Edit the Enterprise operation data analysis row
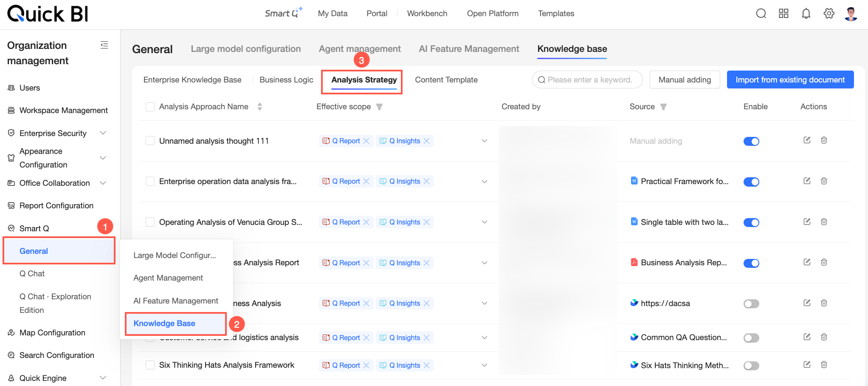868x386 pixels. point(807,181)
